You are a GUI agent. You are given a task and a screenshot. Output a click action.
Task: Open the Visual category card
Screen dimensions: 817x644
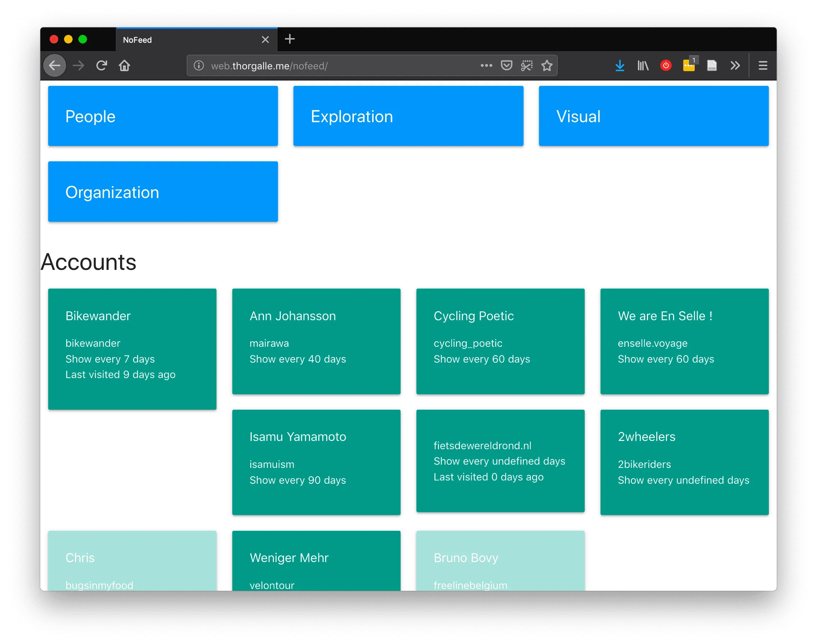[x=654, y=116]
